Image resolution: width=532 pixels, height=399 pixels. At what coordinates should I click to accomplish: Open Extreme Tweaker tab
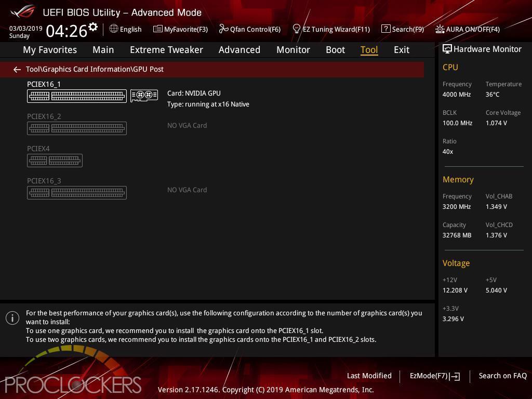coord(166,50)
